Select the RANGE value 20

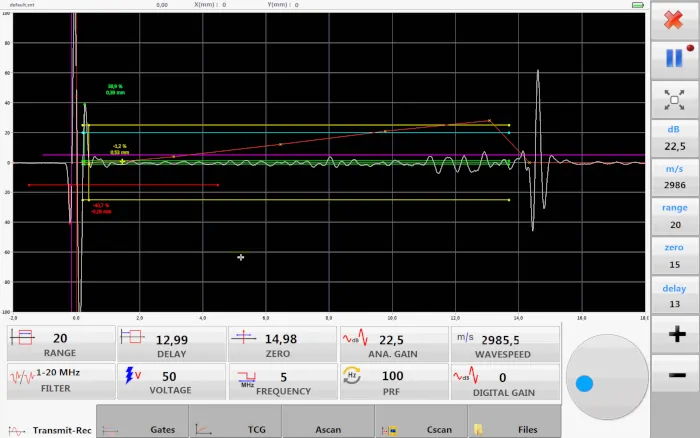tap(60, 338)
